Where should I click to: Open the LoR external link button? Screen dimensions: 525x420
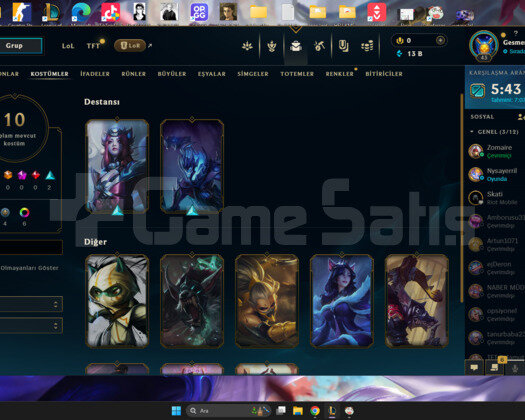coord(131,46)
